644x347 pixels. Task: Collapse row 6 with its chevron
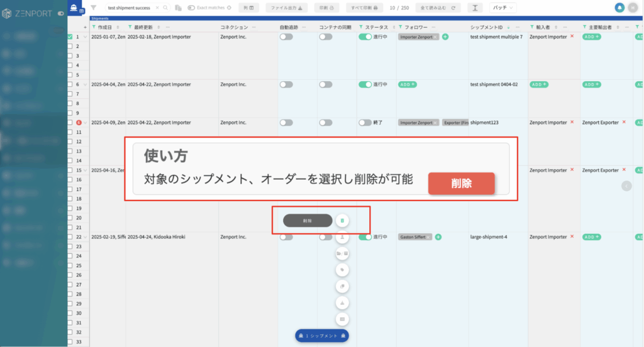tap(86, 85)
